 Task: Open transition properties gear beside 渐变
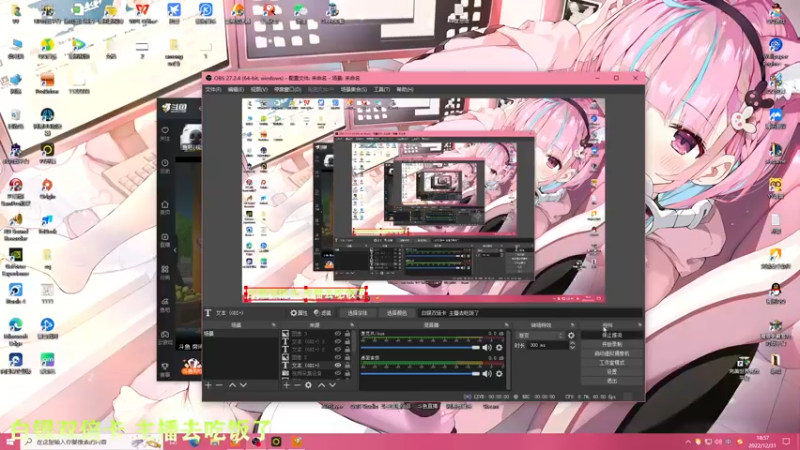pos(571,335)
